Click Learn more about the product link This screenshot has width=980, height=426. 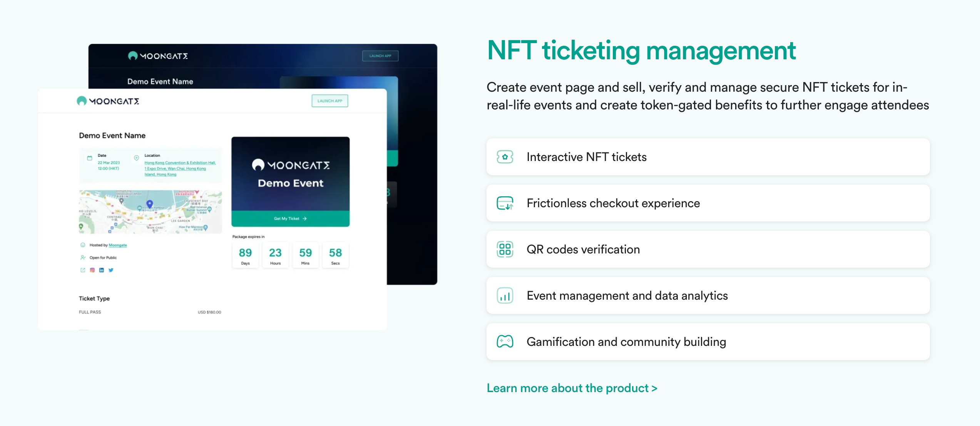click(572, 388)
